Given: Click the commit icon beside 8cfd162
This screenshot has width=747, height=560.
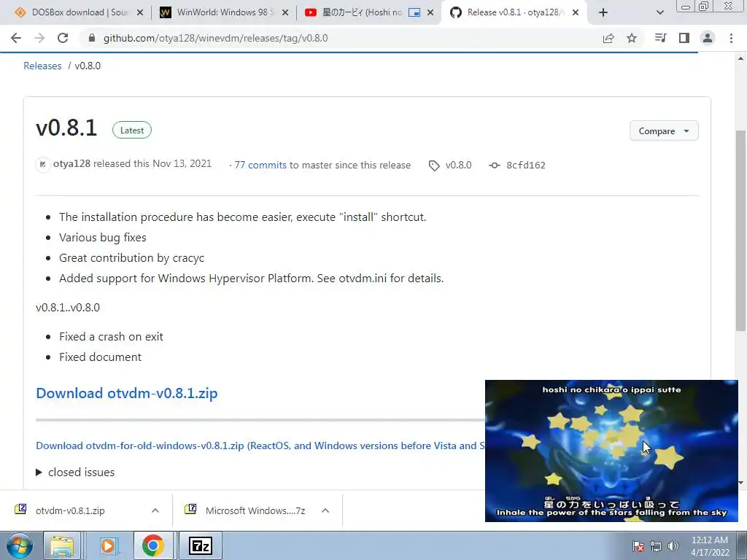Looking at the screenshot, I should 495,166.
